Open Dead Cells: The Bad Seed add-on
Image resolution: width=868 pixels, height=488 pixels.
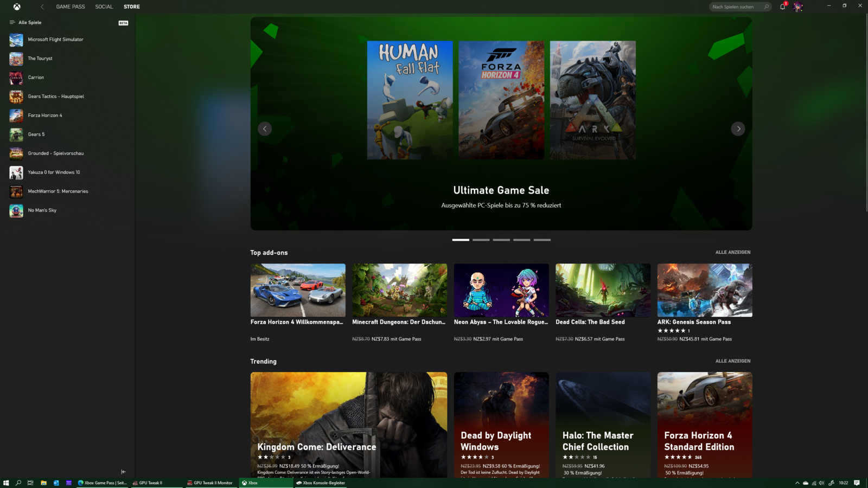603,303
